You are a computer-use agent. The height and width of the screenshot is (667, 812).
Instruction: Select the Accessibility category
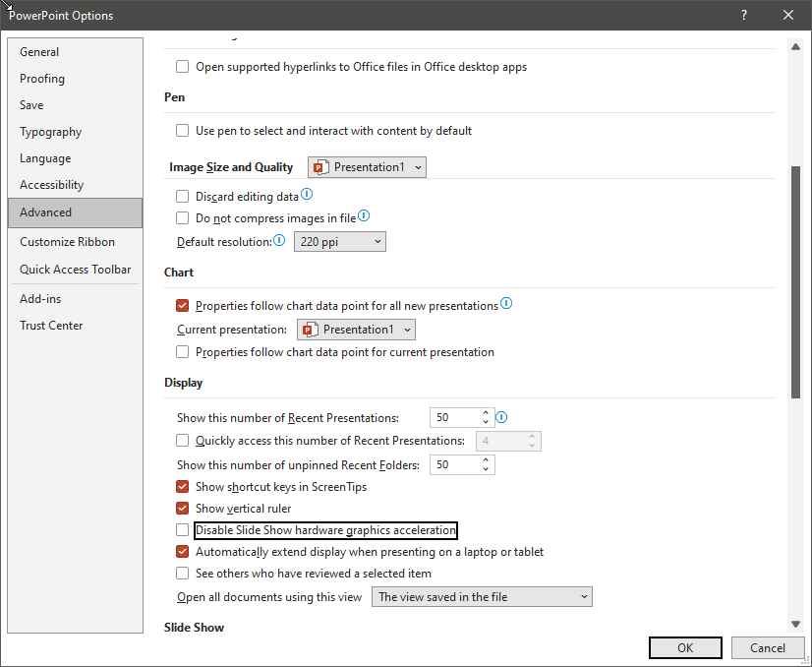(75, 185)
